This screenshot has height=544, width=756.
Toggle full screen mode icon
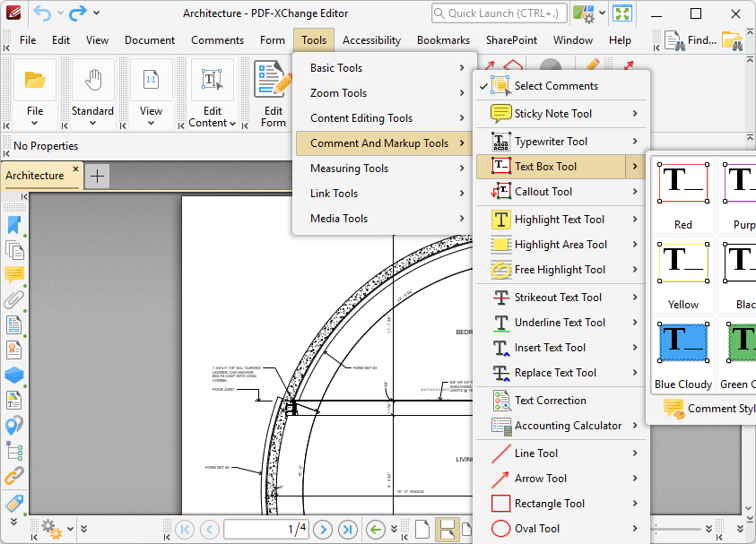622,13
